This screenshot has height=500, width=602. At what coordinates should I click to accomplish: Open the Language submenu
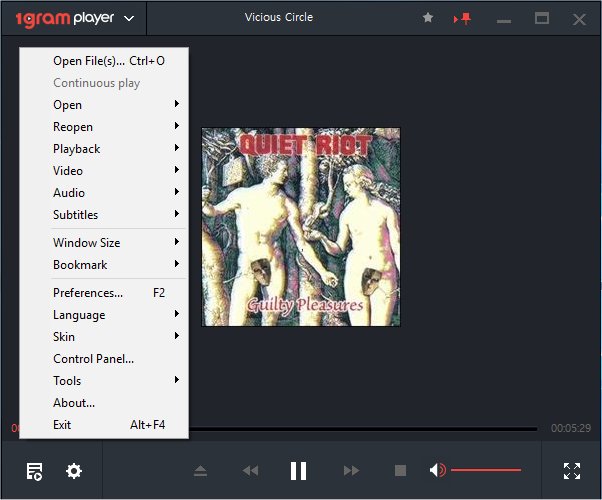104,315
